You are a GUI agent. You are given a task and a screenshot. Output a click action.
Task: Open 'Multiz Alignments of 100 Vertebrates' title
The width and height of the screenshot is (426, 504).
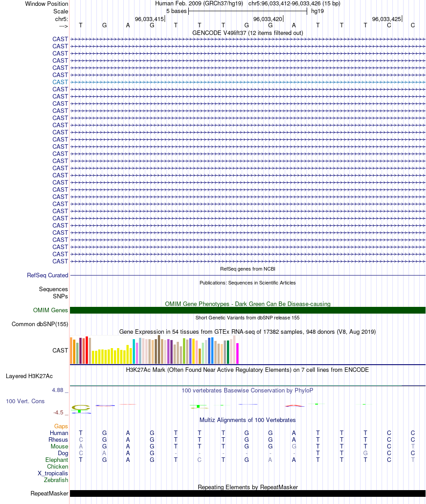click(248, 420)
